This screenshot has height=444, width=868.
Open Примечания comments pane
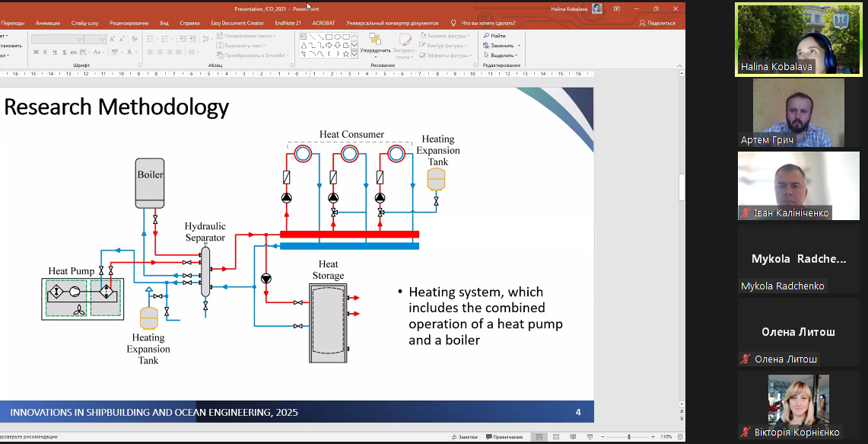[503, 437]
